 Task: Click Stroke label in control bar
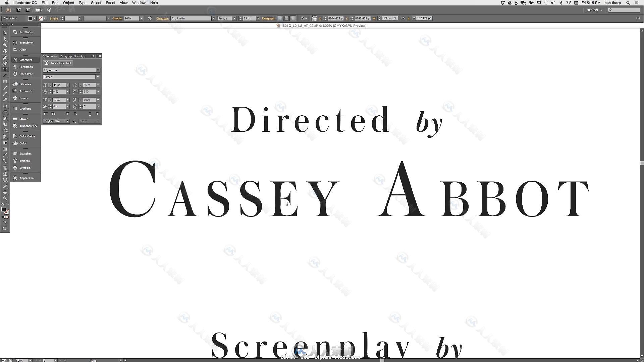pyautogui.click(x=54, y=19)
